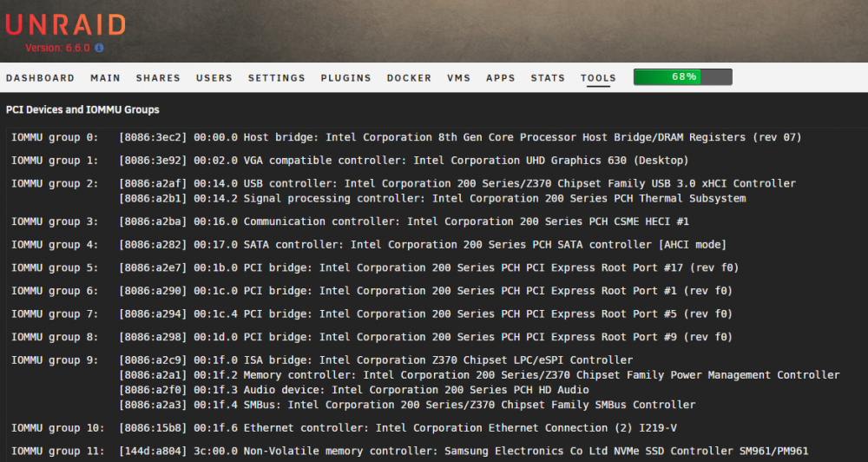The width and height of the screenshot is (868, 462).
Task: Select the Samsung NVMe SSD Controller line
Action: [464, 452]
